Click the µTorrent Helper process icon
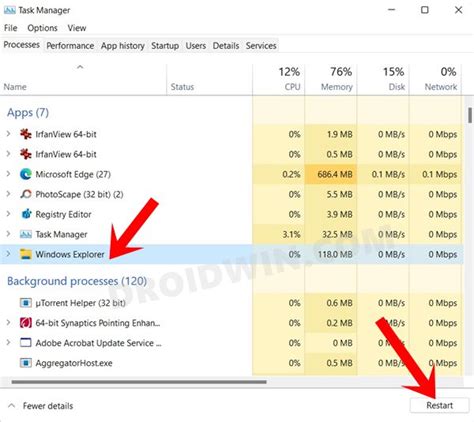This screenshot has height=422, width=474. click(26, 303)
